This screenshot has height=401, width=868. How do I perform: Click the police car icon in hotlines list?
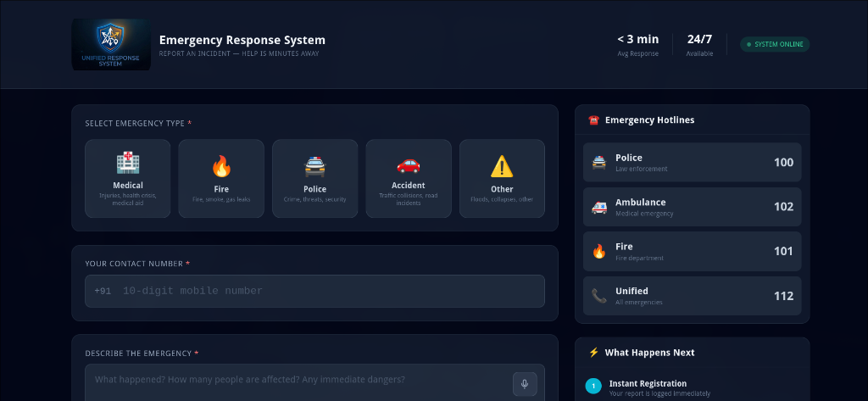599,162
